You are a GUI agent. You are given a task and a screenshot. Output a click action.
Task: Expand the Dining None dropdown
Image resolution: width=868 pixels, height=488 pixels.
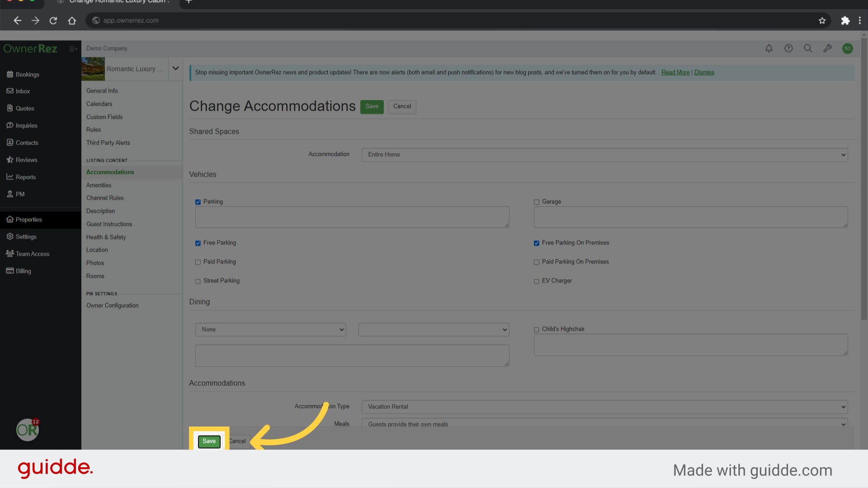point(270,329)
